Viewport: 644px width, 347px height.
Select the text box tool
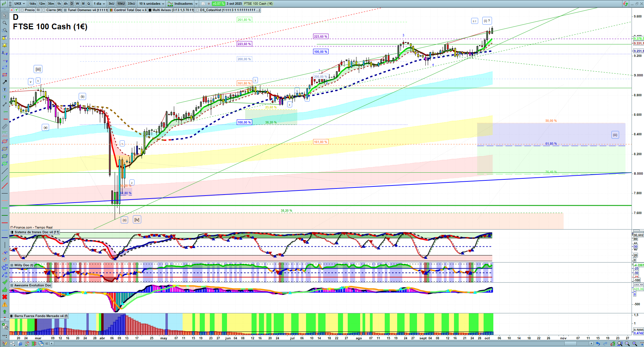tap(5, 90)
